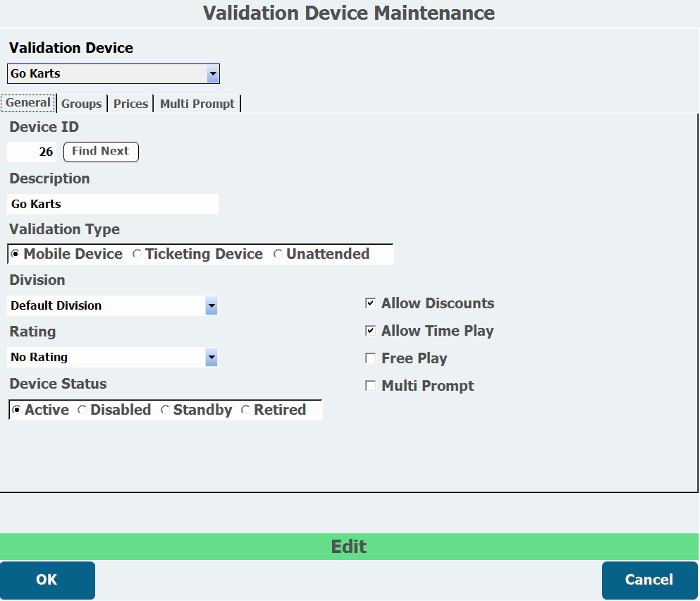Toggle the Allow Time Play checkbox
The height and width of the screenshot is (601, 700).
370,331
